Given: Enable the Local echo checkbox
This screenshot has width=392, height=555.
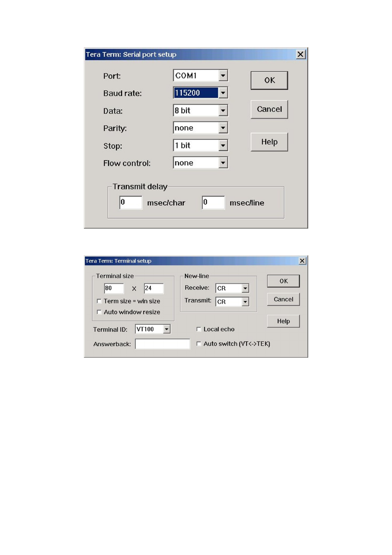Looking at the screenshot, I should click(x=199, y=329).
